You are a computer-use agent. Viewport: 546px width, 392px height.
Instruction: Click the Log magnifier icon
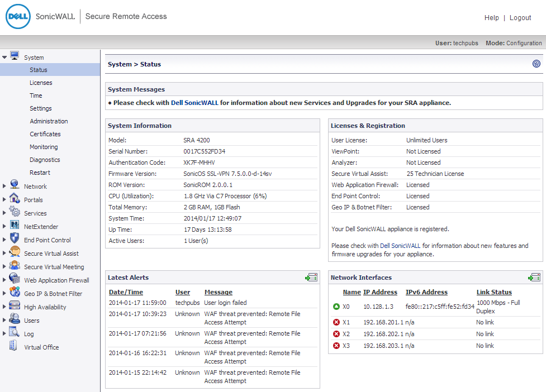coord(15,332)
